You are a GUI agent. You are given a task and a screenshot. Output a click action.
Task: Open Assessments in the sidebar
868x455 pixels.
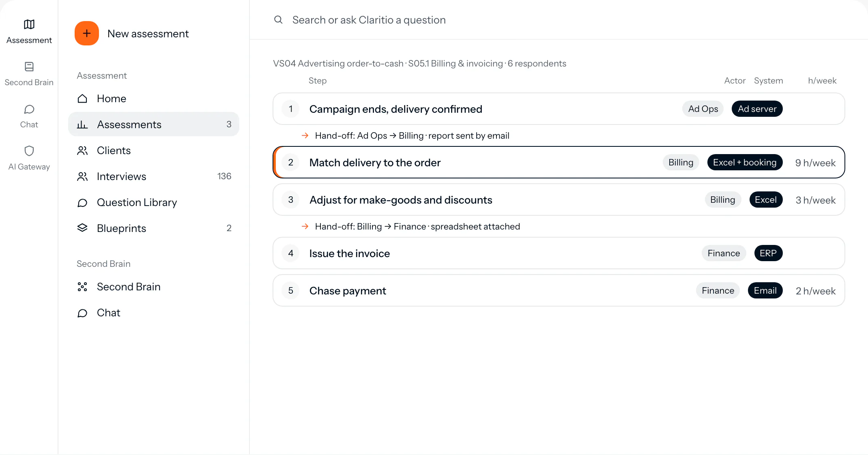(x=154, y=124)
